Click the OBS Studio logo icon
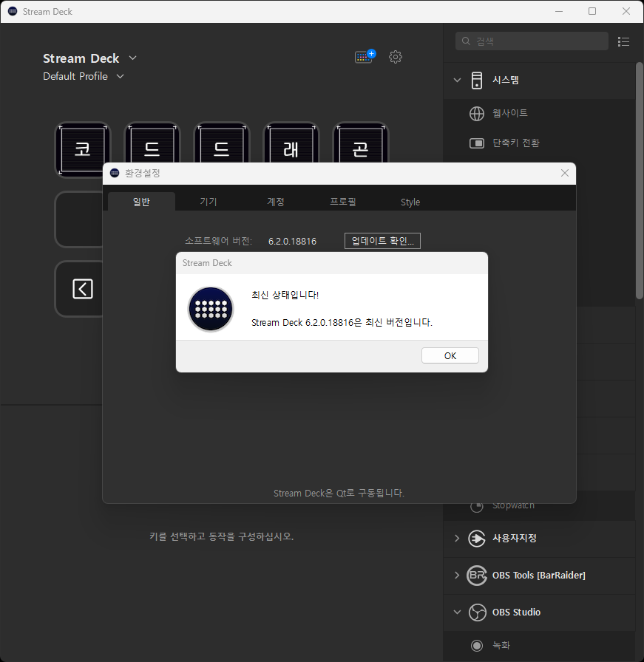The width and height of the screenshot is (644, 662). (x=477, y=612)
